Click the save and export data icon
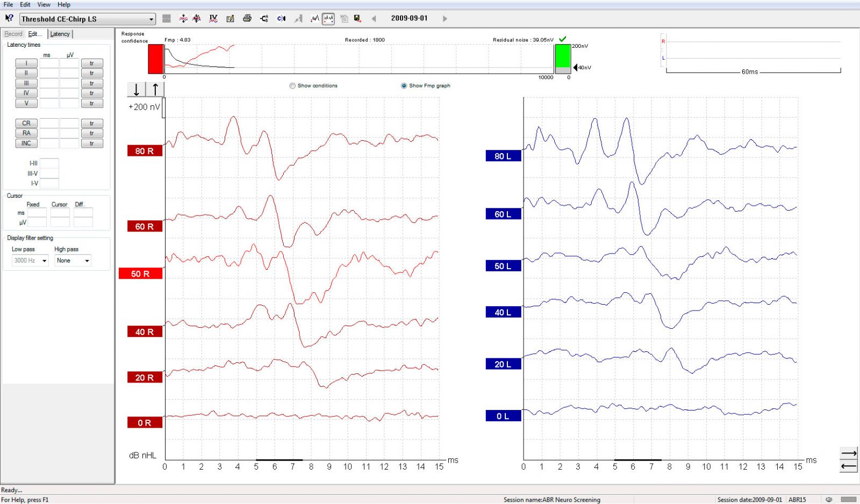860x504 pixels. [x=356, y=18]
